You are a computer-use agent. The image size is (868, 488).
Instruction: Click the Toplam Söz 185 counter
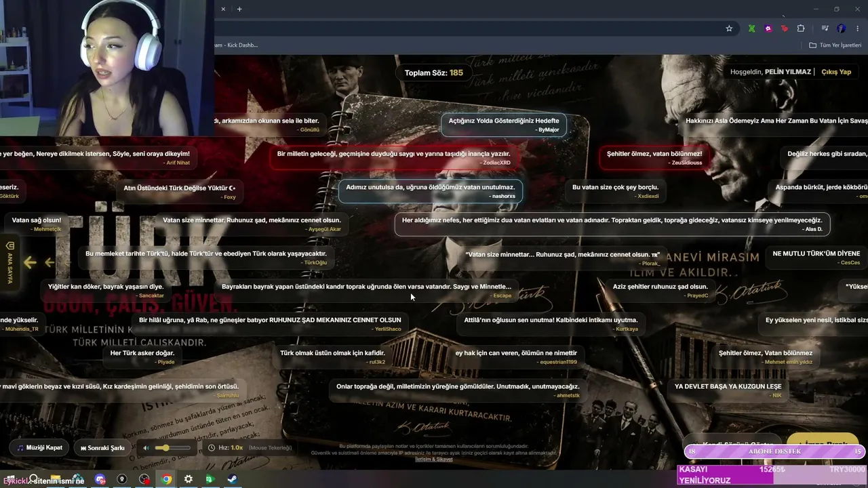[434, 73]
